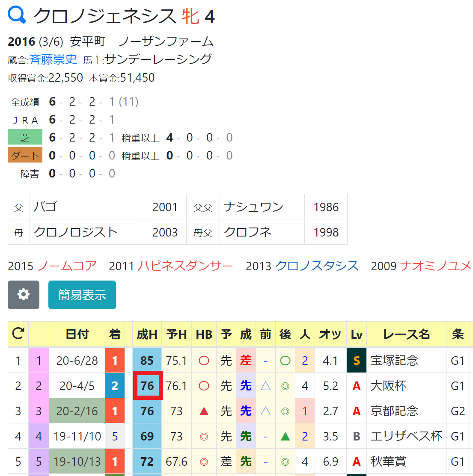Click the B level badge for エリザベス杯

tap(356, 436)
